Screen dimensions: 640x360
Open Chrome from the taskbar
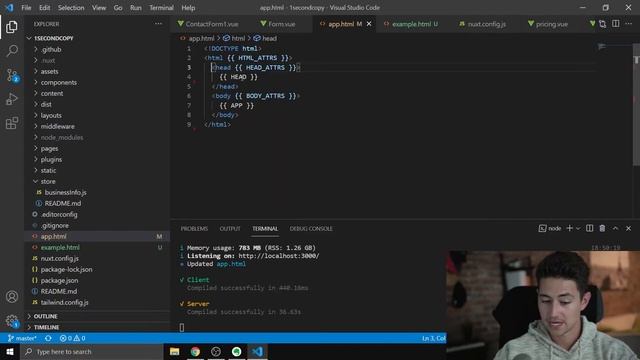pyautogui.click(x=195, y=352)
